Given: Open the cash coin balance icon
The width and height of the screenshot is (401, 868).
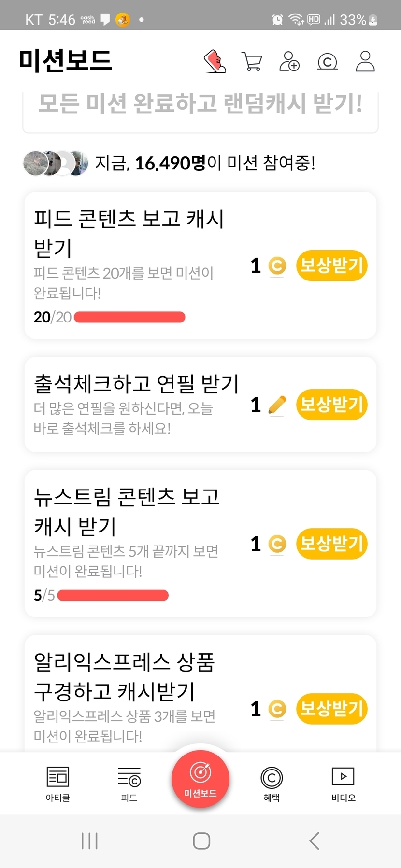Looking at the screenshot, I should coord(327,62).
